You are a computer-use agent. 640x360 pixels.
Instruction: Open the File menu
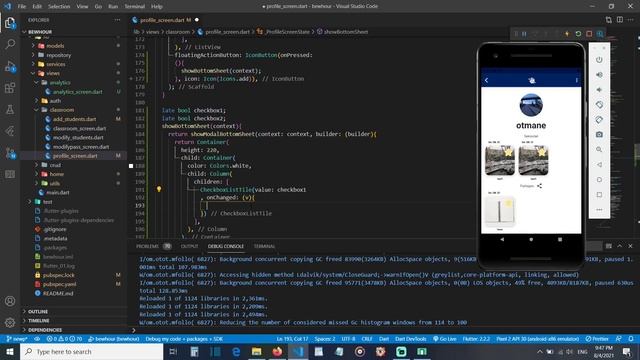pyautogui.click(x=22, y=7)
